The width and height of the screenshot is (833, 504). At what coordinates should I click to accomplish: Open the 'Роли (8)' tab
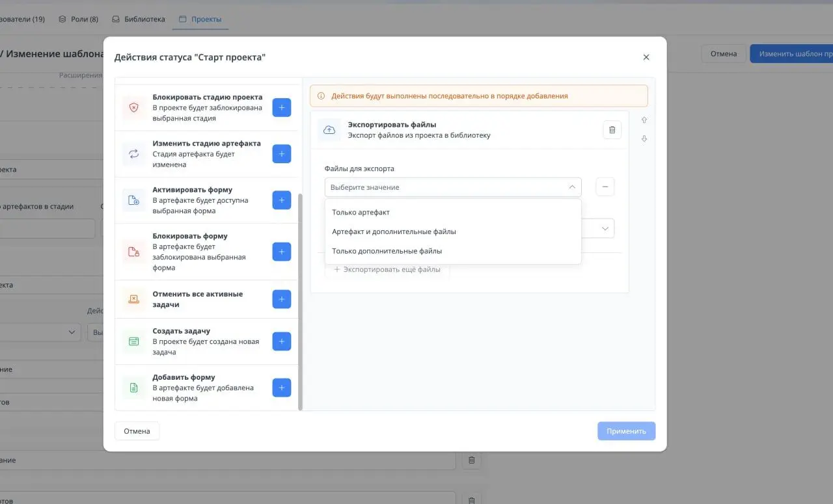click(x=78, y=20)
